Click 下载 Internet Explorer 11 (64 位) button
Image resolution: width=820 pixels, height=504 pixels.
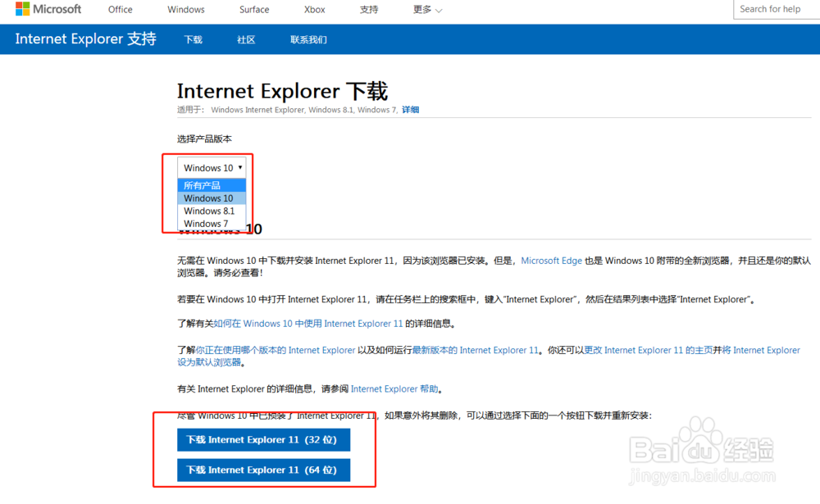tap(263, 470)
